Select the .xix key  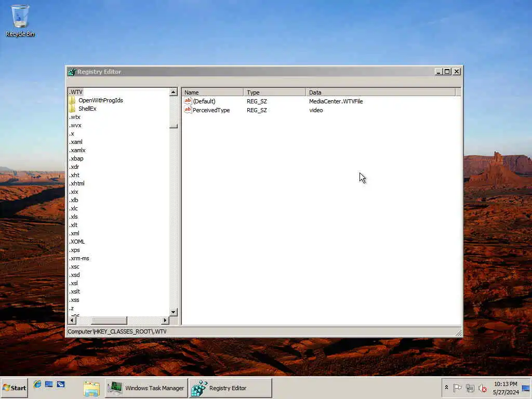pyautogui.click(x=74, y=192)
